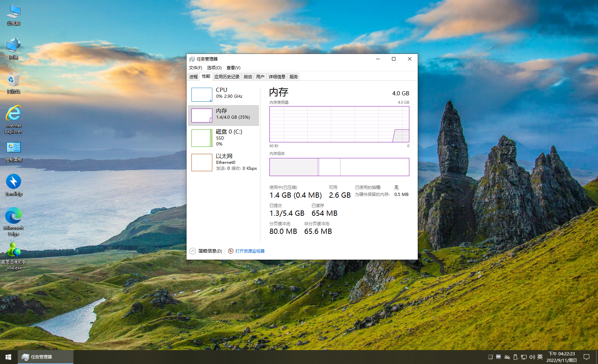Select the Internet Explorer desktop icon
The height and width of the screenshot is (364, 598).
point(14,119)
